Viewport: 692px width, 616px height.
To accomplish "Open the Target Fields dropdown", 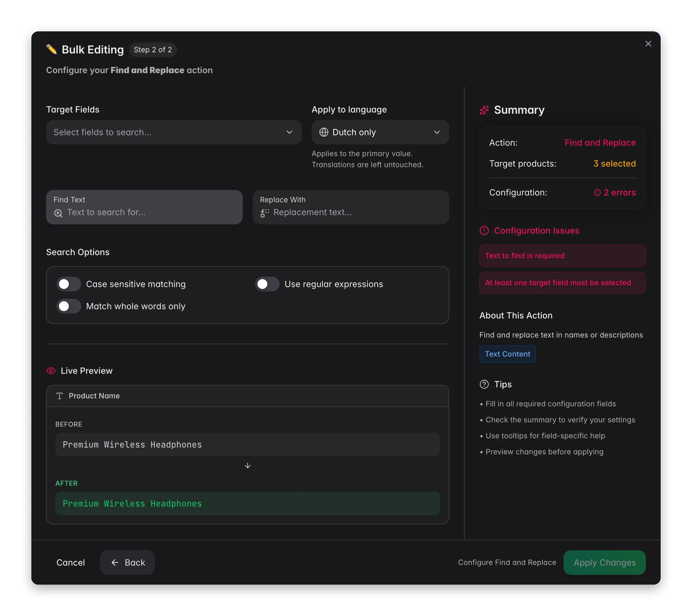I will click(x=174, y=132).
